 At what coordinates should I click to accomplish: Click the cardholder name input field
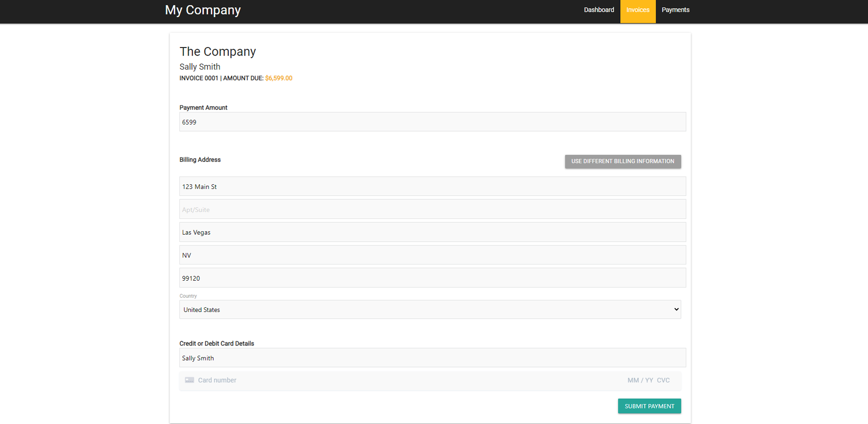432,358
